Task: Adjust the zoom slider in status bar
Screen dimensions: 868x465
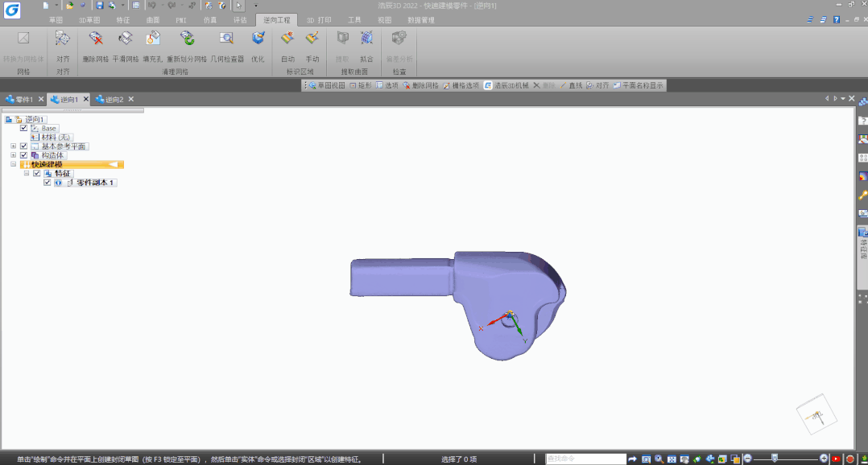Action: [x=775, y=458]
